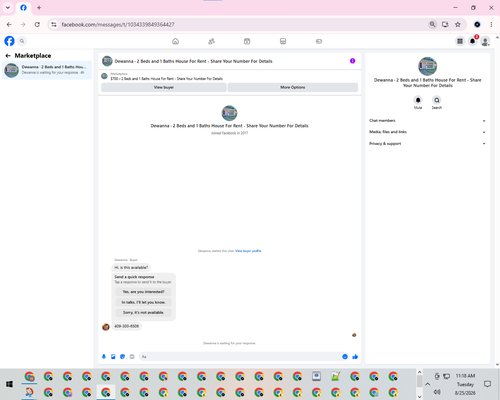Select the Dewanna conversation in Marketplace list
This screenshot has width=500, height=400.
47,70
